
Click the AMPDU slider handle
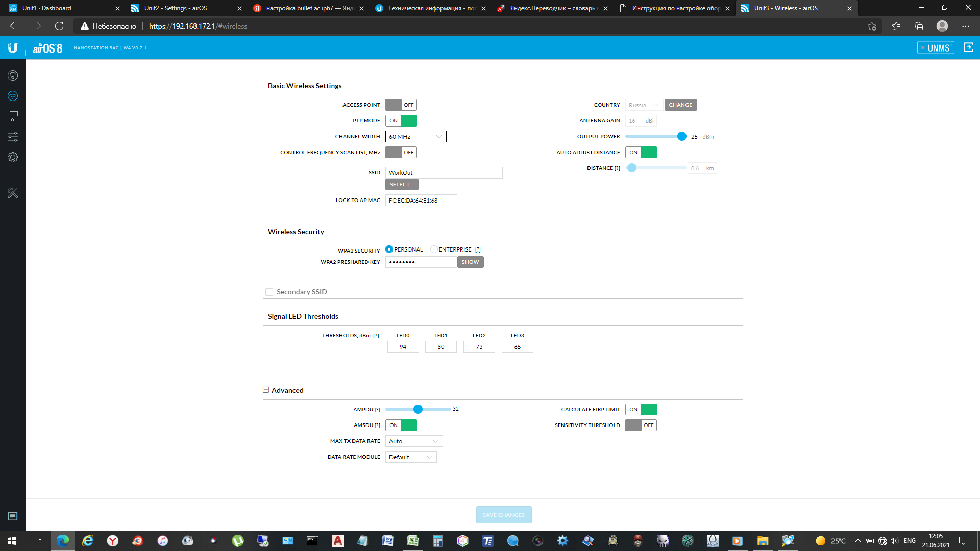(x=418, y=409)
